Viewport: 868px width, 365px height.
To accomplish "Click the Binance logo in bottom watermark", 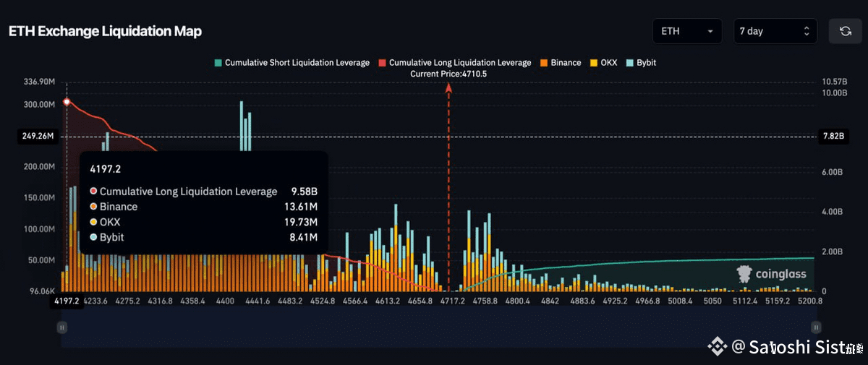I will tap(717, 348).
